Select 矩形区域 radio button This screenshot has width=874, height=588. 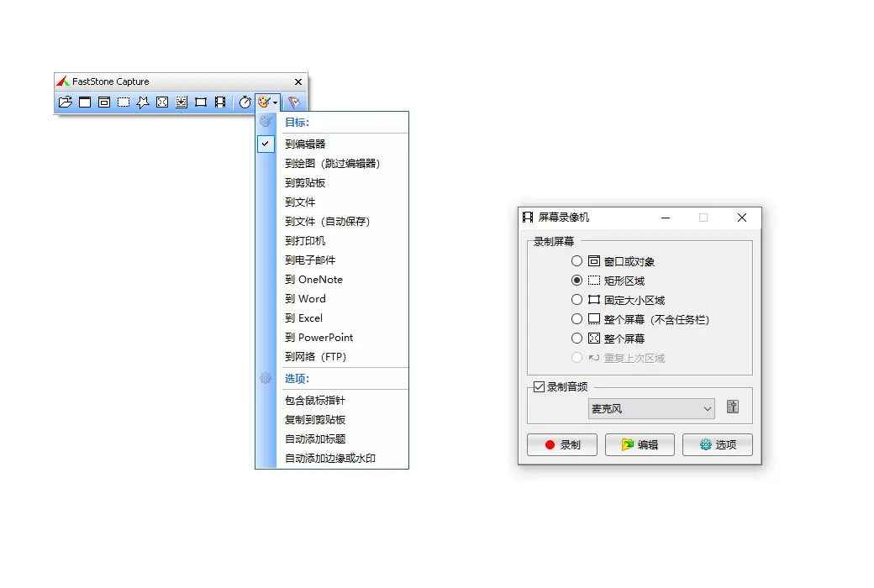(577, 281)
